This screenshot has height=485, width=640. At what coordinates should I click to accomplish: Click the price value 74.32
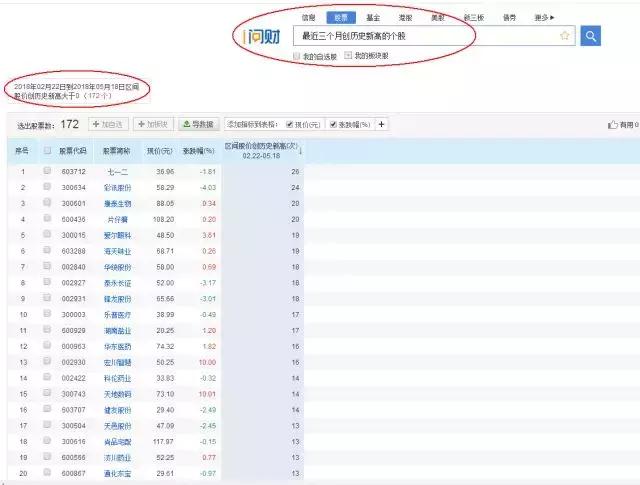(x=165, y=347)
